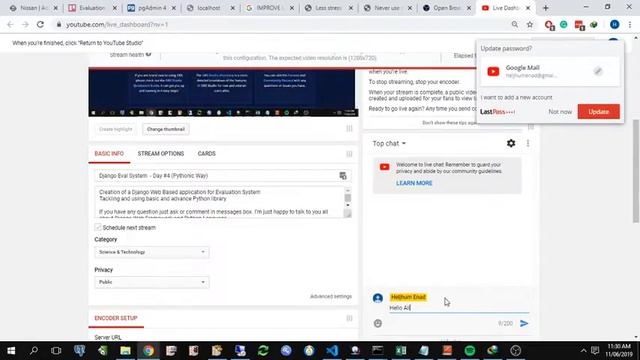640x360 pixels.
Task: Click Update button in LastPass popup
Action: tap(598, 111)
